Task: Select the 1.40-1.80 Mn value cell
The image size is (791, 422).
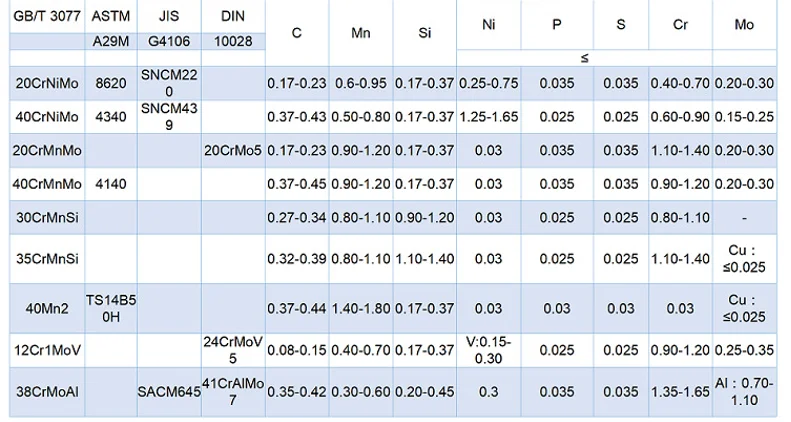Action: pyautogui.click(x=361, y=309)
